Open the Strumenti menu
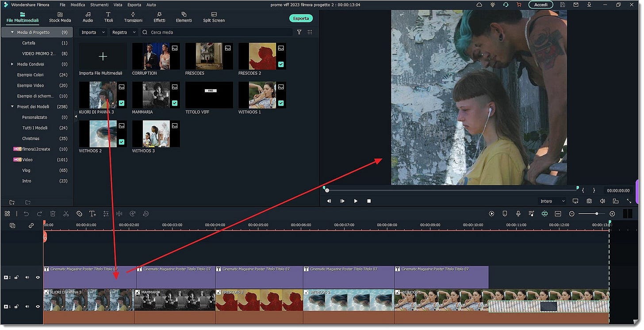The height and width of the screenshot is (330, 644). point(99,5)
